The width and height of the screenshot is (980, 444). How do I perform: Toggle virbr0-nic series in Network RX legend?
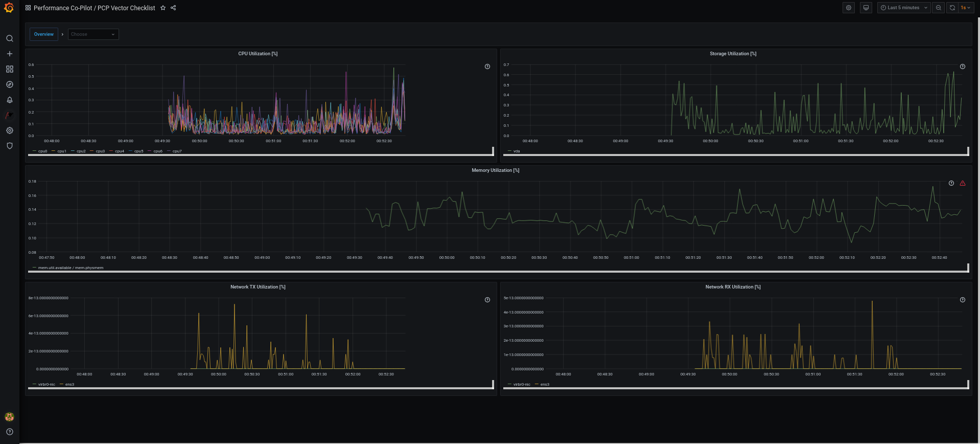522,385
